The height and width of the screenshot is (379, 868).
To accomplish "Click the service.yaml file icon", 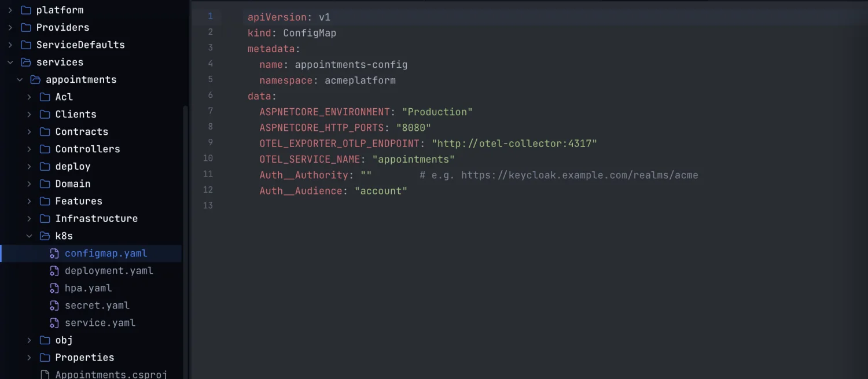I will point(54,323).
